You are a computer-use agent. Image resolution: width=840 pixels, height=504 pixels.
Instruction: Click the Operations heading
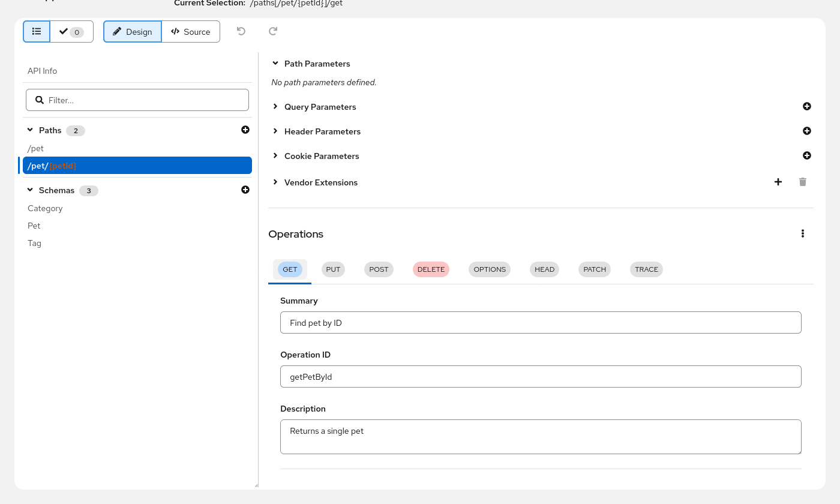tap(296, 234)
